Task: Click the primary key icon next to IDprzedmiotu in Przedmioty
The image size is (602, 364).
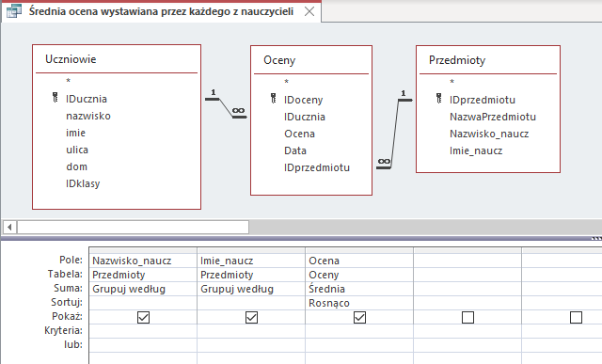Action: coord(439,99)
